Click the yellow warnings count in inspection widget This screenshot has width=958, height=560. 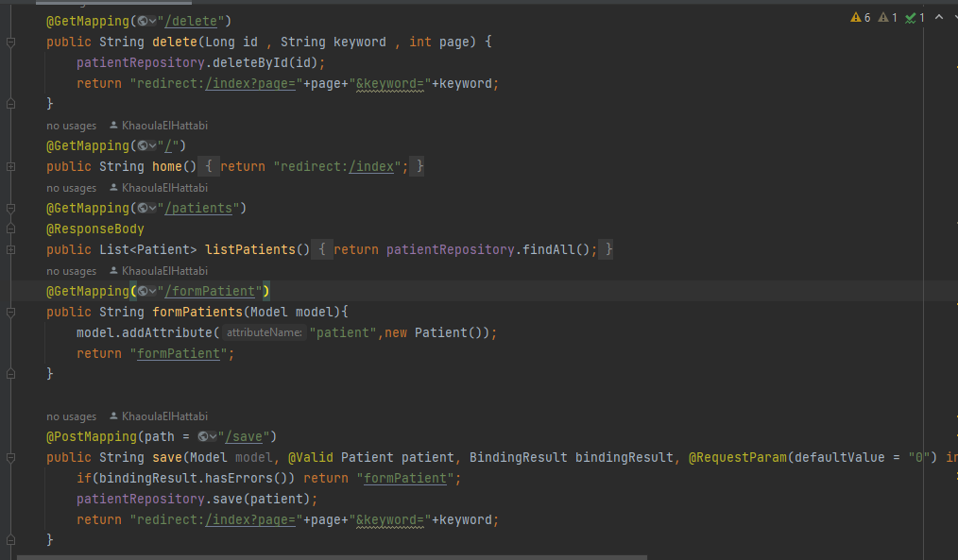[x=866, y=17]
